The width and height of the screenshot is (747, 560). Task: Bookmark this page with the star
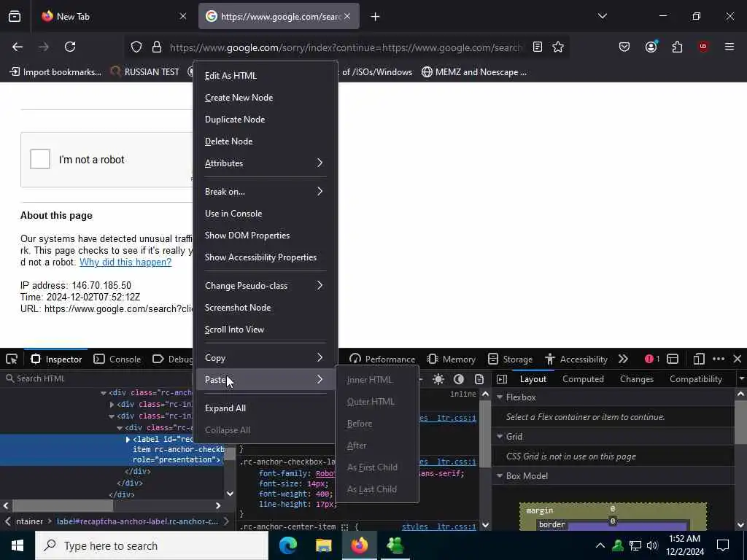click(558, 47)
